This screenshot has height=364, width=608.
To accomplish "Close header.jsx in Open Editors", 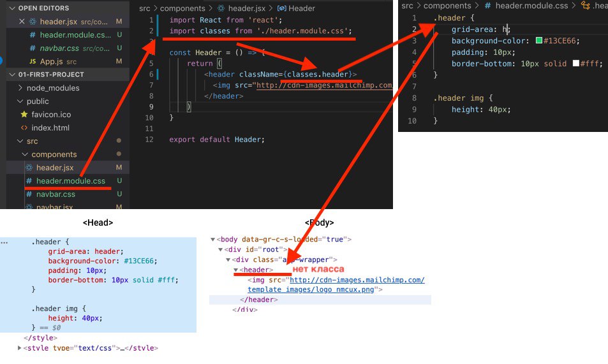I will (x=22, y=22).
